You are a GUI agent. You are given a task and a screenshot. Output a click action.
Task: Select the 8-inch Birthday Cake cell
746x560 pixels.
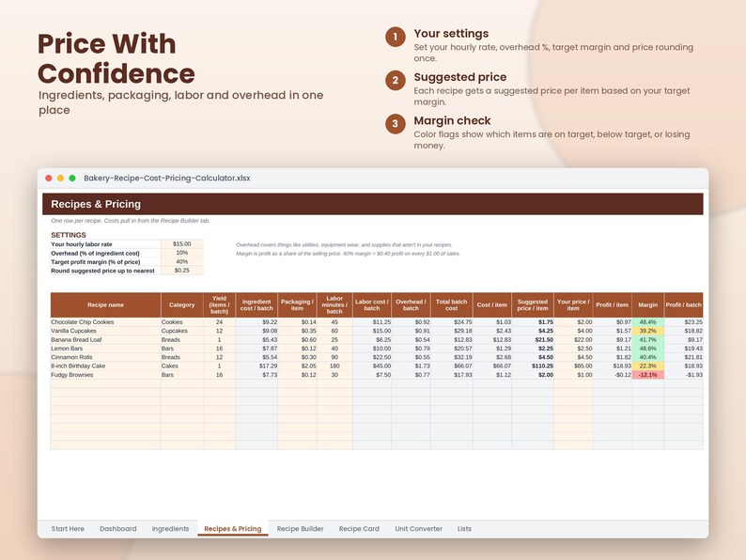pyautogui.click(x=105, y=366)
